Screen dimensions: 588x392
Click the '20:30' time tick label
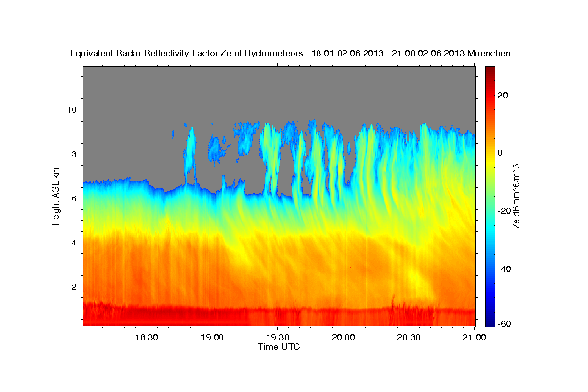(x=409, y=338)
